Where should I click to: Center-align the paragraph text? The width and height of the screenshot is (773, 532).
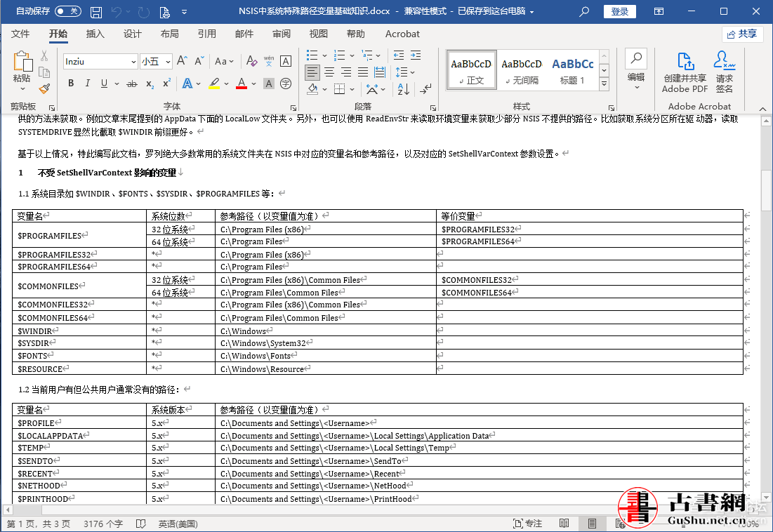[x=329, y=72]
